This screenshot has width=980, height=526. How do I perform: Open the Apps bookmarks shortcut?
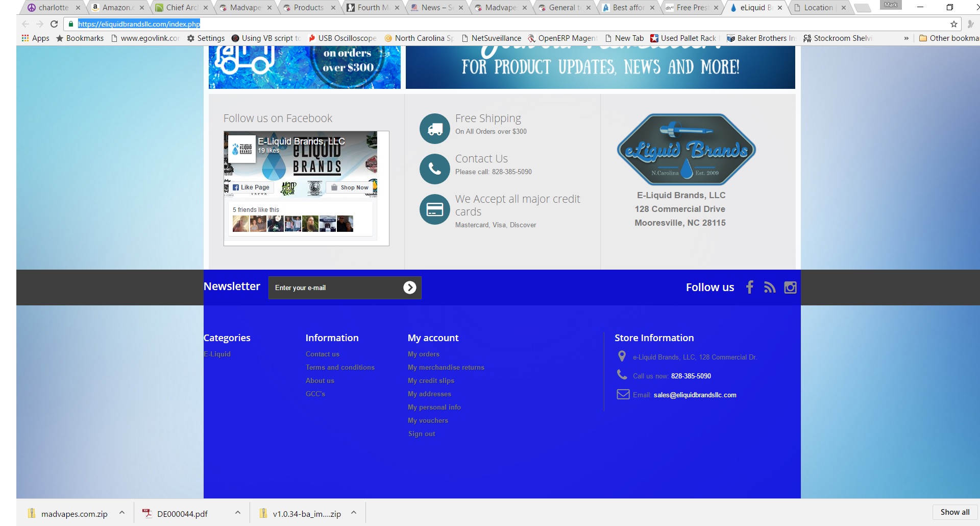coord(35,38)
